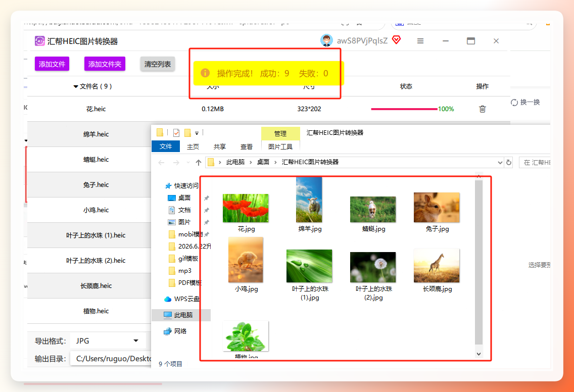Viewport: 574px width, 392px height.
Task: Delete 花.heic with trash icon
Action: coord(482,109)
